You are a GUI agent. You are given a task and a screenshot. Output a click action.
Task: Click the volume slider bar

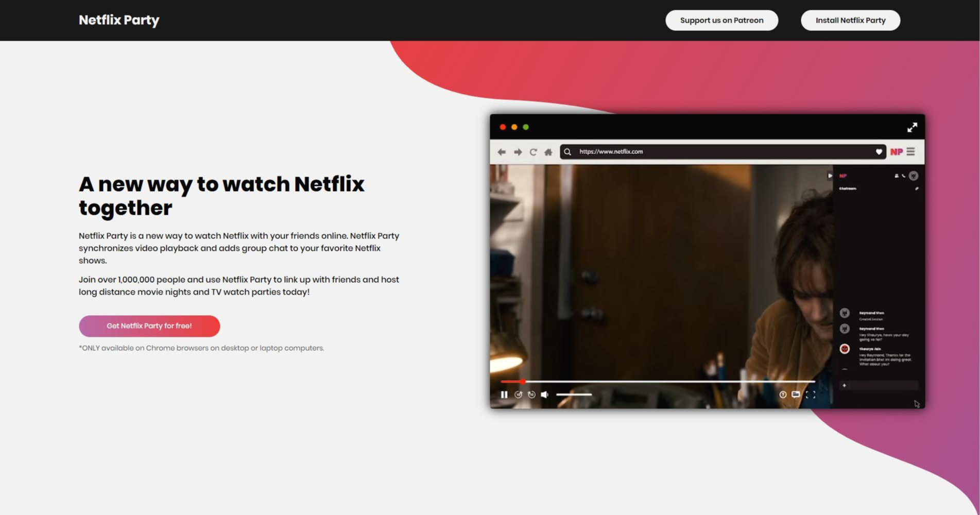pyautogui.click(x=574, y=394)
